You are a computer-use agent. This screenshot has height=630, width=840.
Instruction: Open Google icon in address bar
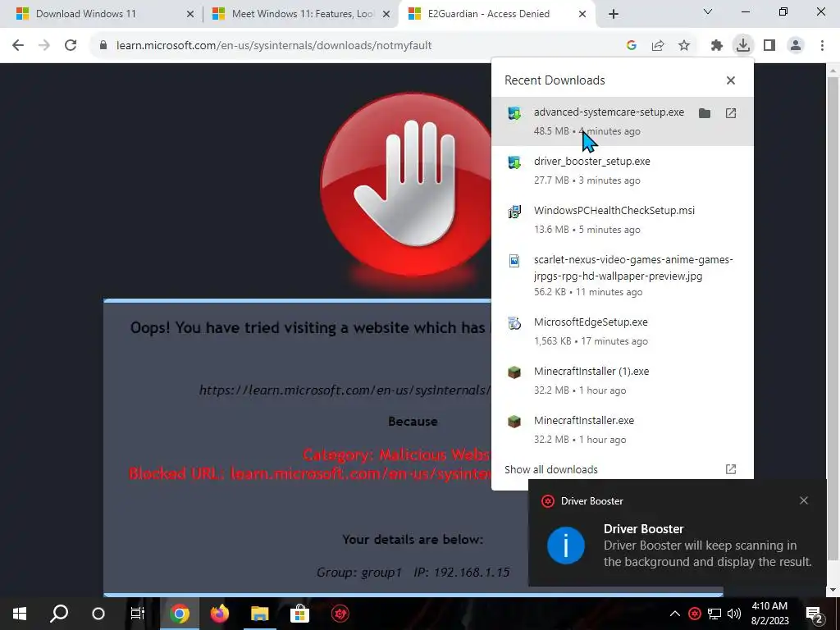631,46
